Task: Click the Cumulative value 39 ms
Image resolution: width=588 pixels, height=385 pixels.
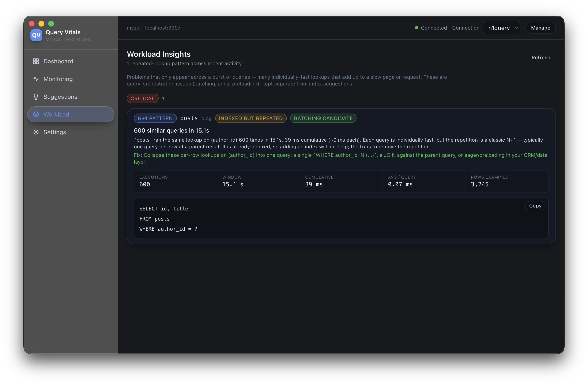Action: [x=314, y=184]
